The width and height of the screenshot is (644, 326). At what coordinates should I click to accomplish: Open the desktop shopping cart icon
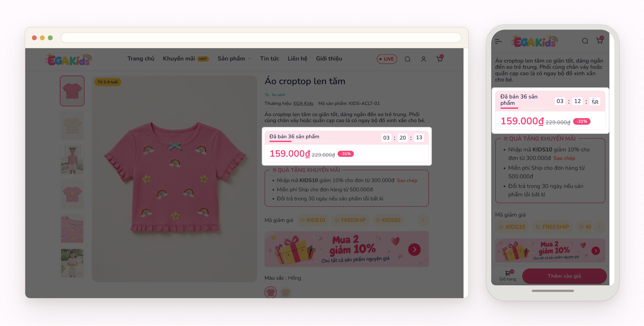click(440, 59)
